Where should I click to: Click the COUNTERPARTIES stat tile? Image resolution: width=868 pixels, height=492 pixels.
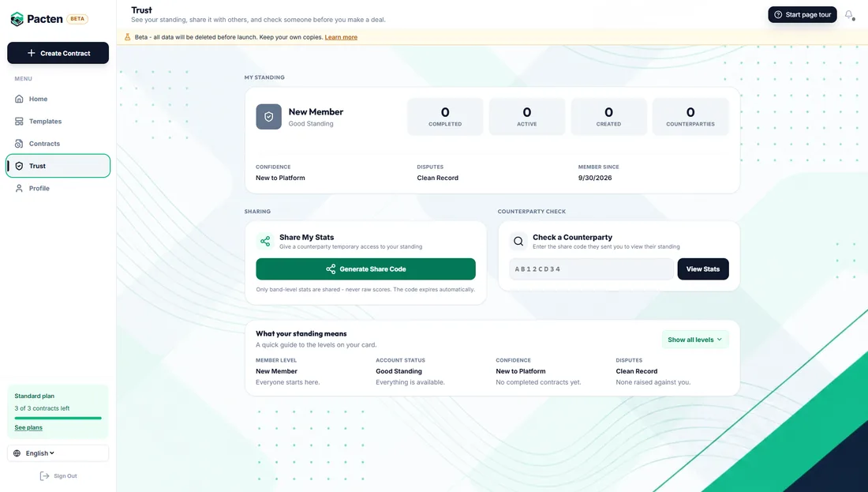[690, 117]
